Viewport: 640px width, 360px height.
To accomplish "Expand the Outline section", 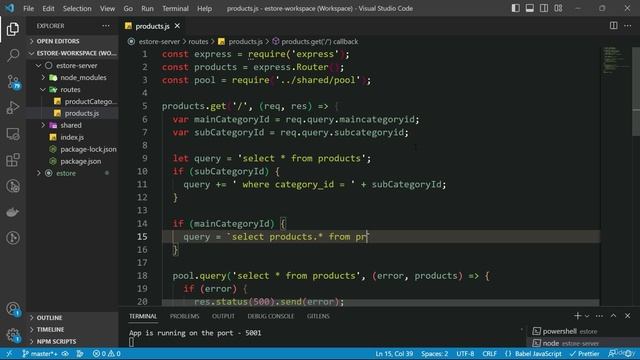I will pos(73,318).
